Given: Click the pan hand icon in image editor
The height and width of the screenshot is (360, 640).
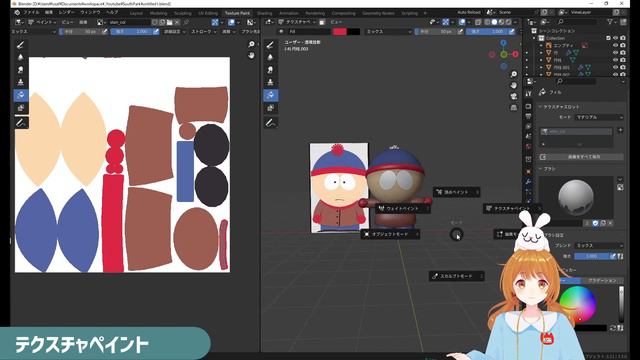Looking at the screenshot, I should (x=251, y=55).
